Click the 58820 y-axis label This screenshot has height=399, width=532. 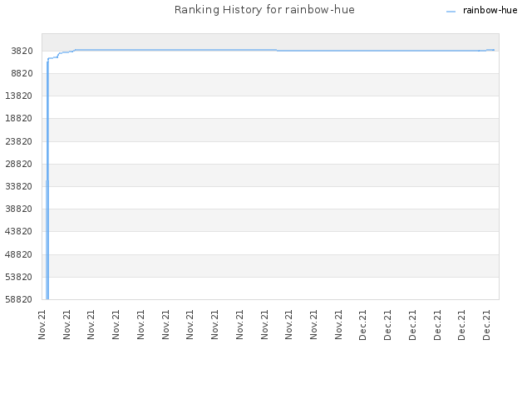(x=19, y=299)
